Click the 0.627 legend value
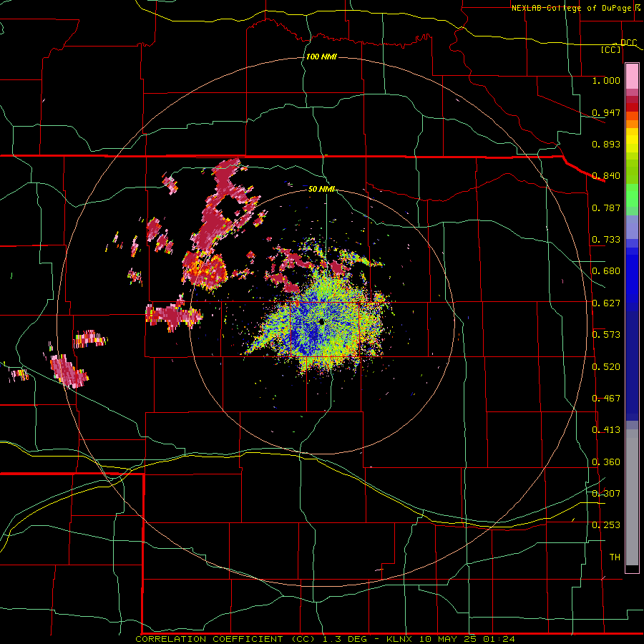 click(x=606, y=303)
